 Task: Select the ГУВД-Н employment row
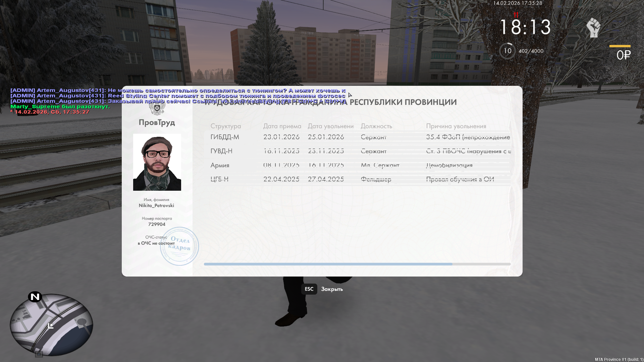click(x=221, y=151)
